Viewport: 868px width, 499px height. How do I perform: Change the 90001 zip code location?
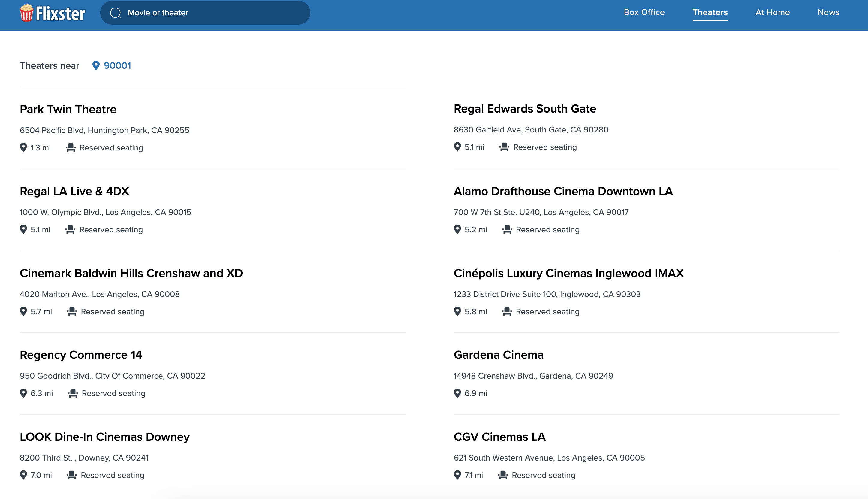click(117, 65)
